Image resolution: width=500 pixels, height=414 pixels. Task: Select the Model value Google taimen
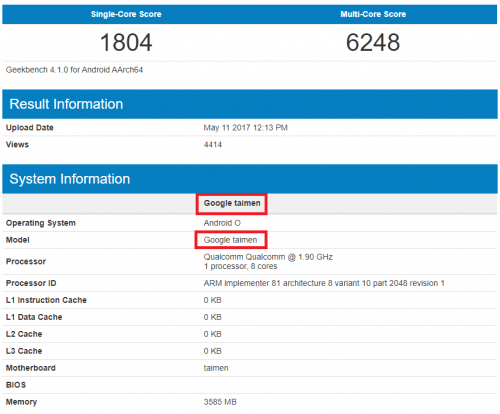pyautogui.click(x=230, y=240)
